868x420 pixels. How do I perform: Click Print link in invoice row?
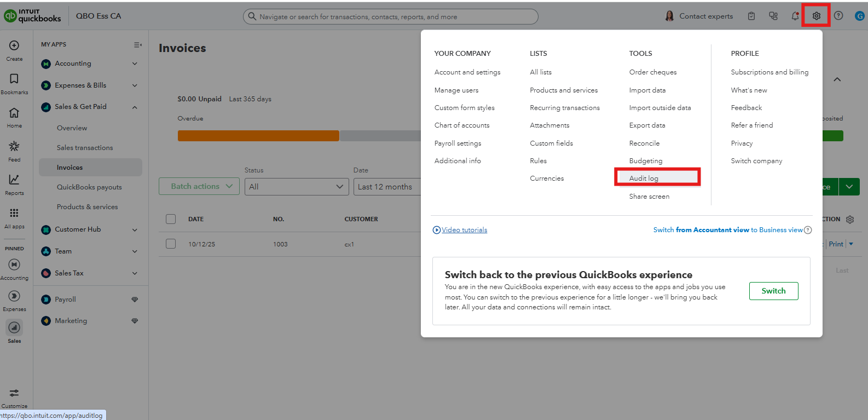pyautogui.click(x=836, y=244)
